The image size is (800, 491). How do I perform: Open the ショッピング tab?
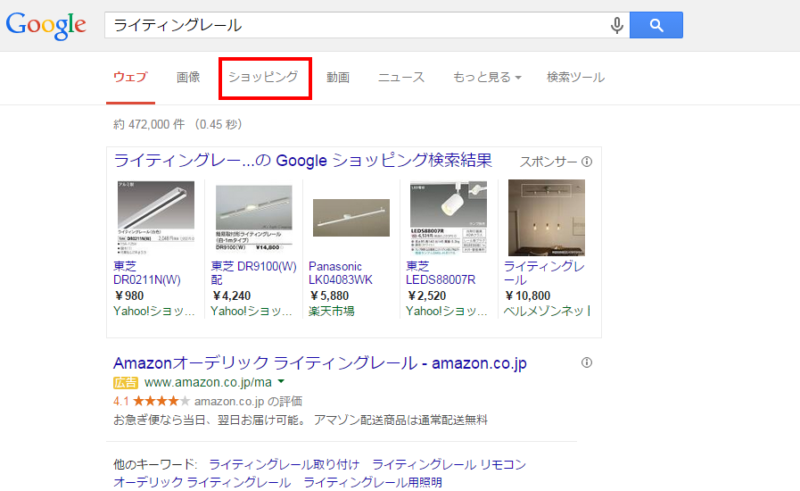[263, 78]
